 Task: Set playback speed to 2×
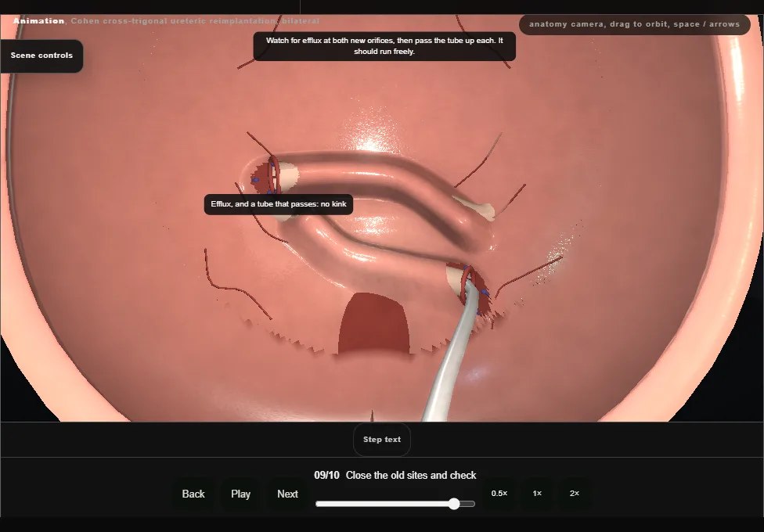pos(575,494)
